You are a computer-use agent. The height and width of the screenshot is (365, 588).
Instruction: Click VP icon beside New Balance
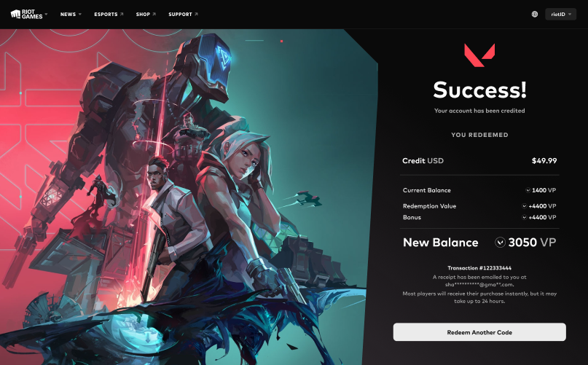(x=500, y=243)
